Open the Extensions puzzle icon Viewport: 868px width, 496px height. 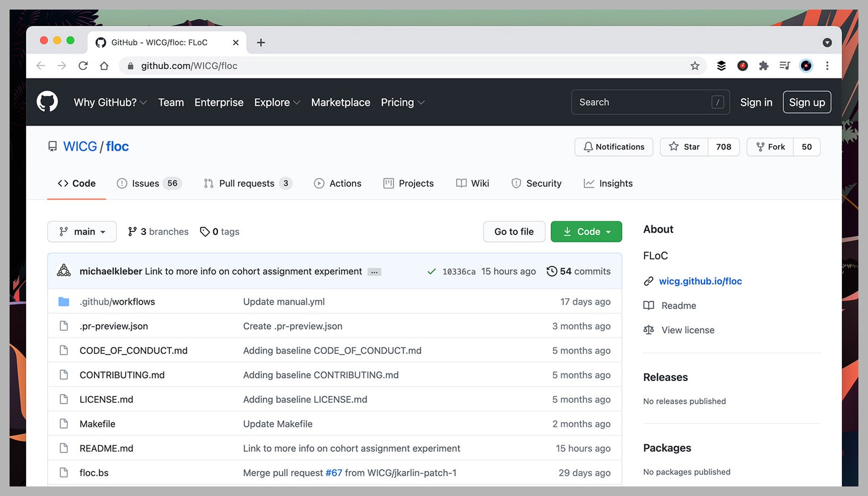point(764,66)
